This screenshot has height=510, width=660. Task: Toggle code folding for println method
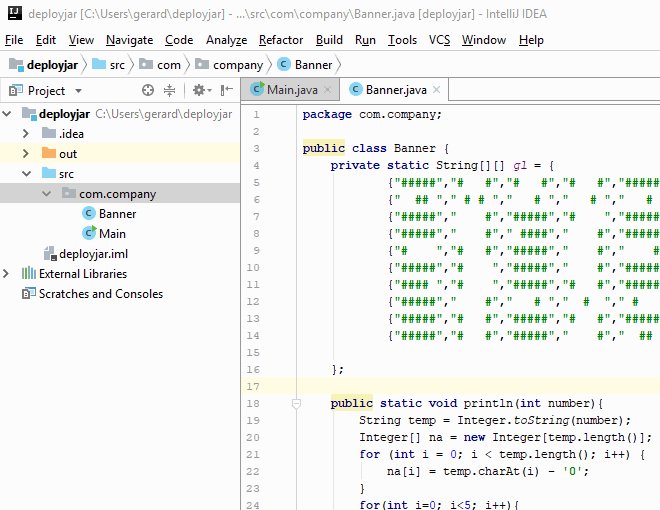click(296, 403)
